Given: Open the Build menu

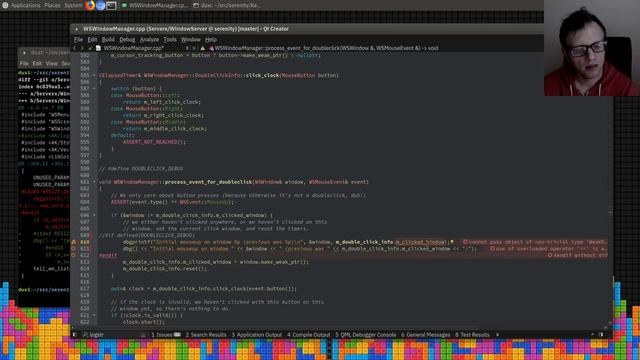Looking at the screenshot, I should click(x=108, y=40).
